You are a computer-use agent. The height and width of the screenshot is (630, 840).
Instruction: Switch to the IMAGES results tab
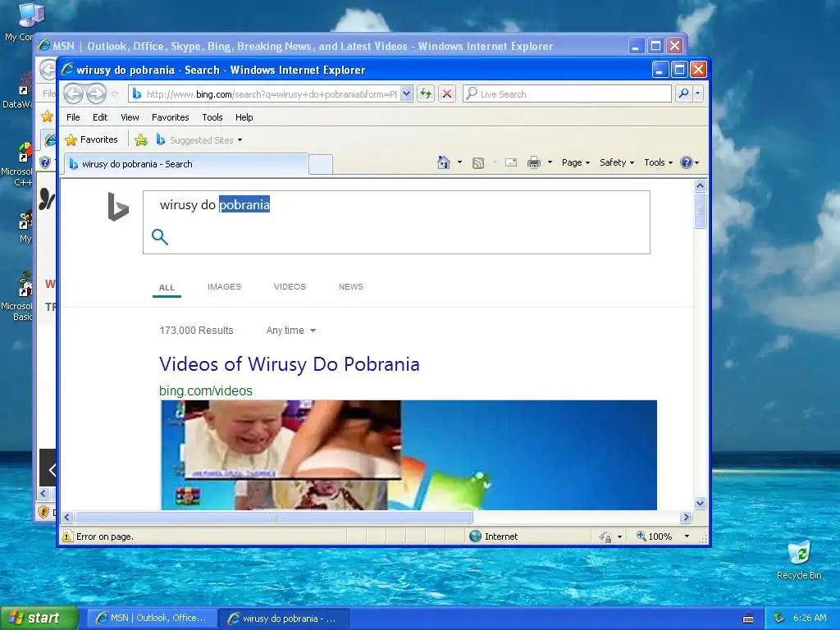[x=225, y=286]
